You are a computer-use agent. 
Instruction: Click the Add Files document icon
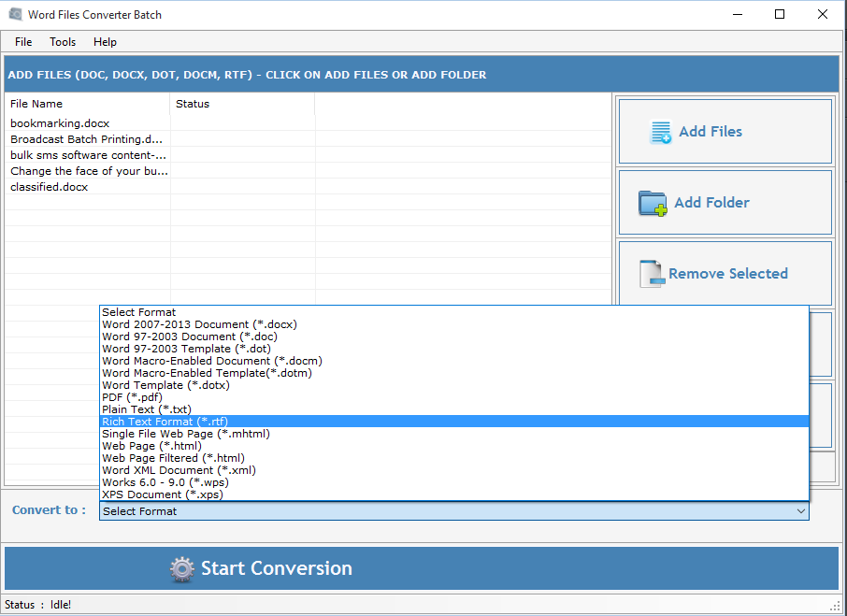pyautogui.click(x=660, y=132)
